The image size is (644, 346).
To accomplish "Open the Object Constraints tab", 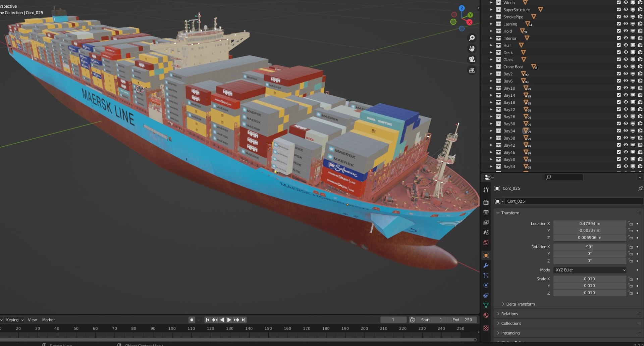I will coord(486,295).
